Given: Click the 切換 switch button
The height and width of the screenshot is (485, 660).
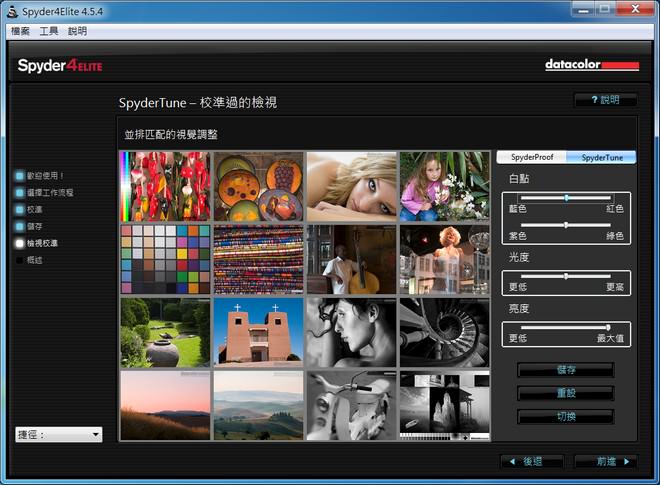Looking at the screenshot, I should tap(565, 416).
